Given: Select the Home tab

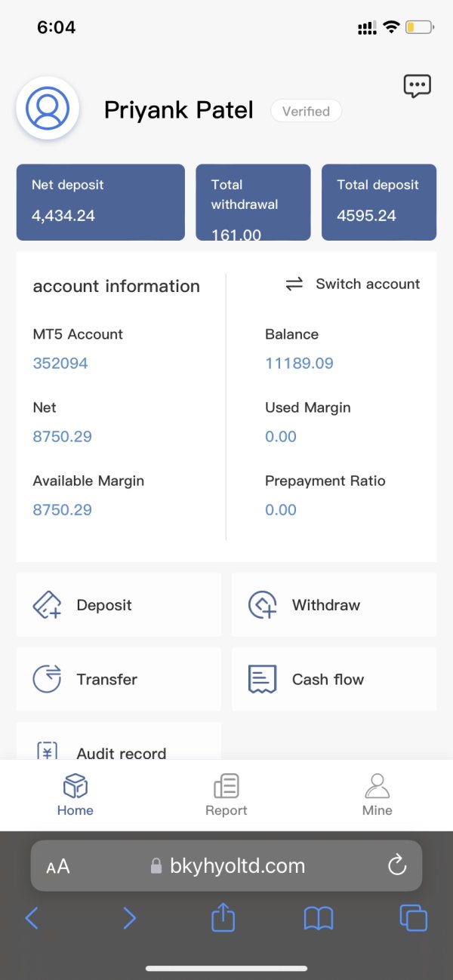Looking at the screenshot, I should click(x=75, y=795).
